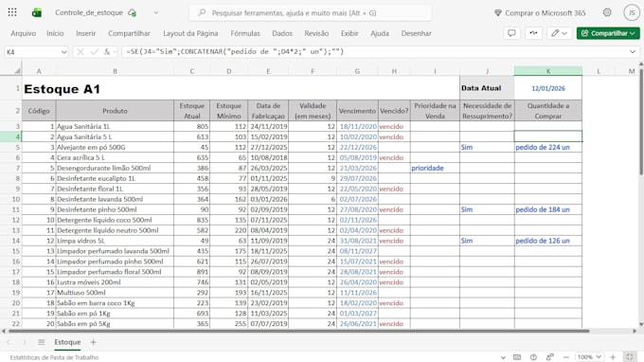Click the cloud save status icon
This screenshot has width=644, height=362.
pyautogui.click(x=132, y=12)
